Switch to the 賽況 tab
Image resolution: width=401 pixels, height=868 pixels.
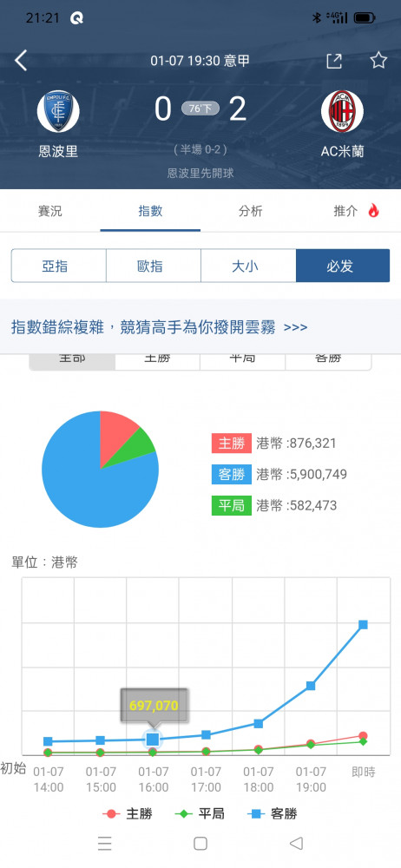pyautogui.click(x=49, y=211)
